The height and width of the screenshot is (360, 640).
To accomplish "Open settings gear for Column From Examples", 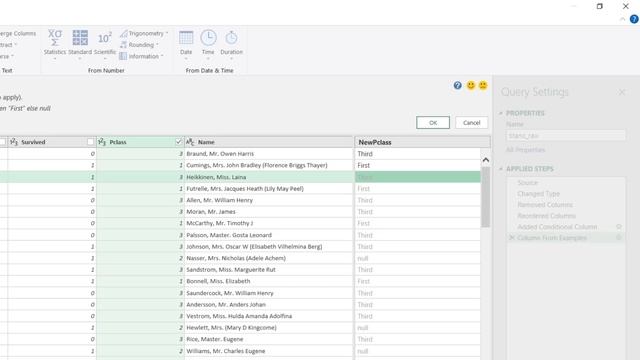I will [x=619, y=238].
